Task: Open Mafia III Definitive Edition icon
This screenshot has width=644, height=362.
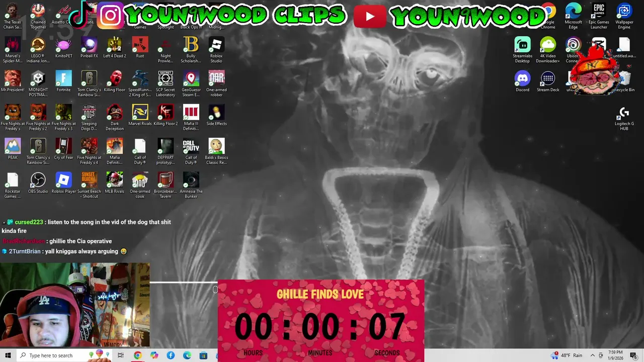Action: 191,118
